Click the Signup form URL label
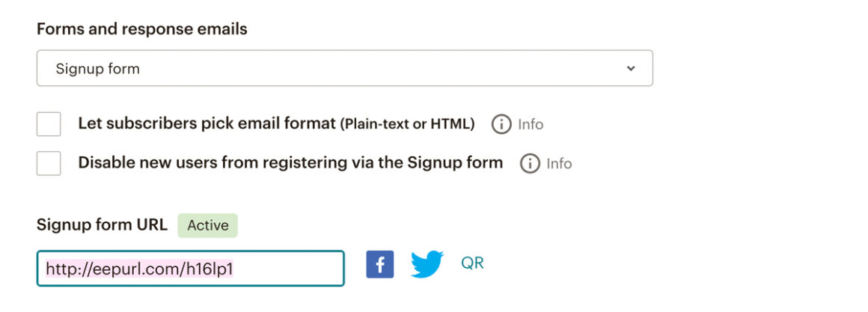Screen dimensions: 868x312 click(102, 225)
